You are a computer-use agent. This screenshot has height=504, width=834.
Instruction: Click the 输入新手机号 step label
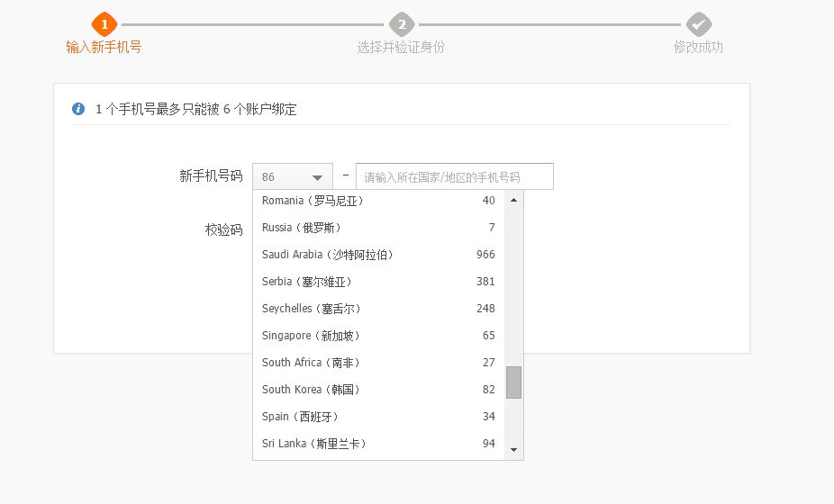[x=104, y=48]
